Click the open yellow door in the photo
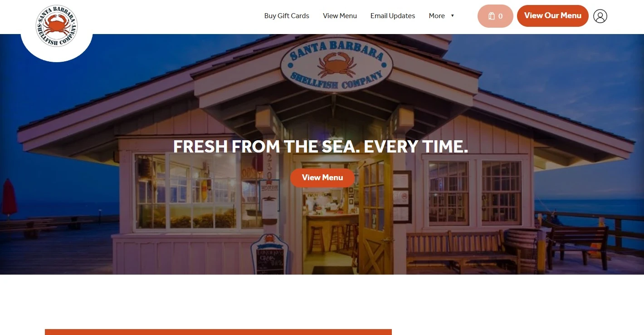Viewport: 644px width, 335px height. click(375, 216)
